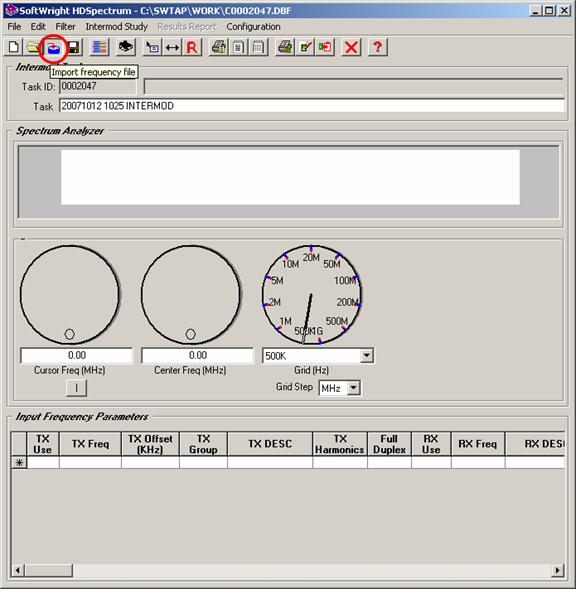The width and height of the screenshot is (576, 589).
Task: Click the white Spectrum Analyzer display
Action: click(x=290, y=177)
